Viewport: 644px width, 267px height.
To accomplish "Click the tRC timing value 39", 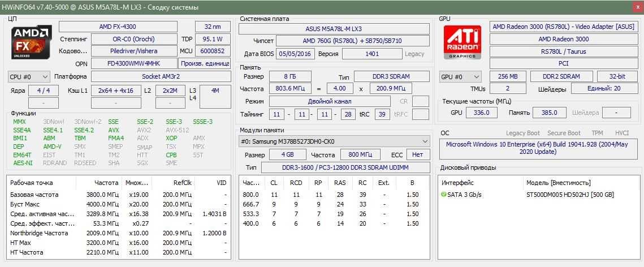I will pos(382,114).
